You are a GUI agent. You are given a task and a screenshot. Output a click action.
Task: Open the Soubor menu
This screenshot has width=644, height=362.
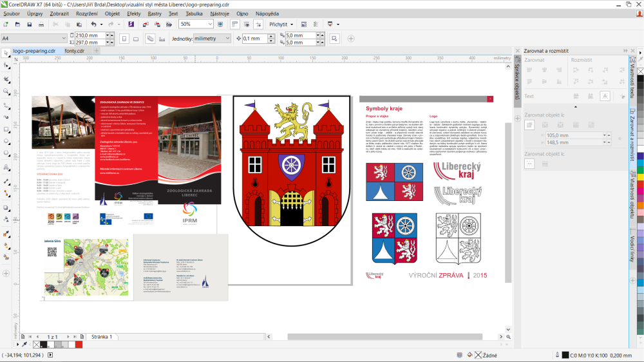[12, 14]
